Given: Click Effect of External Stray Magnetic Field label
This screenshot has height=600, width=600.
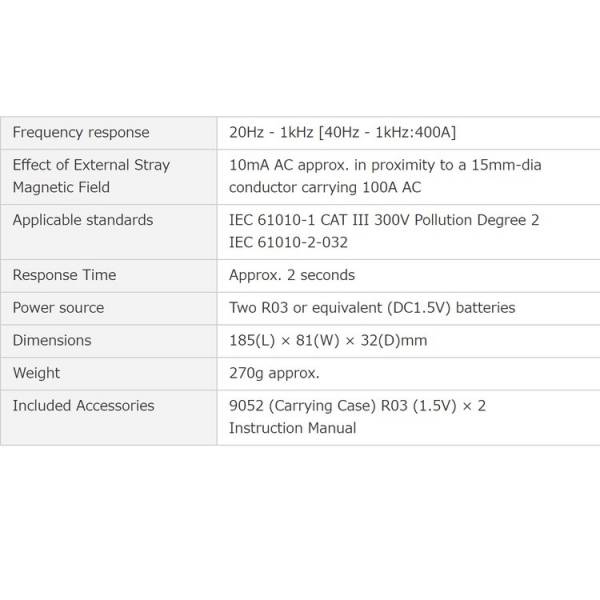Looking at the screenshot, I should pos(91,176).
